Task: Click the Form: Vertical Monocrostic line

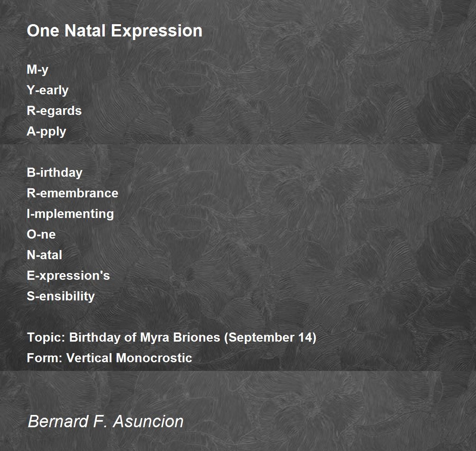Action: pyautogui.click(x=109, y=358)
